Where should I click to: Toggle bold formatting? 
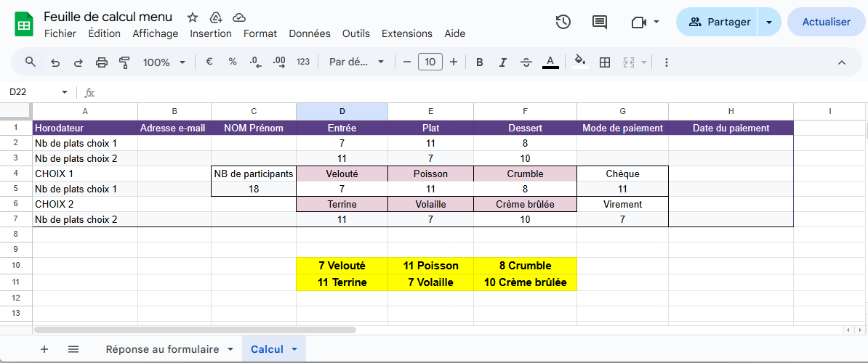point(479,62)
